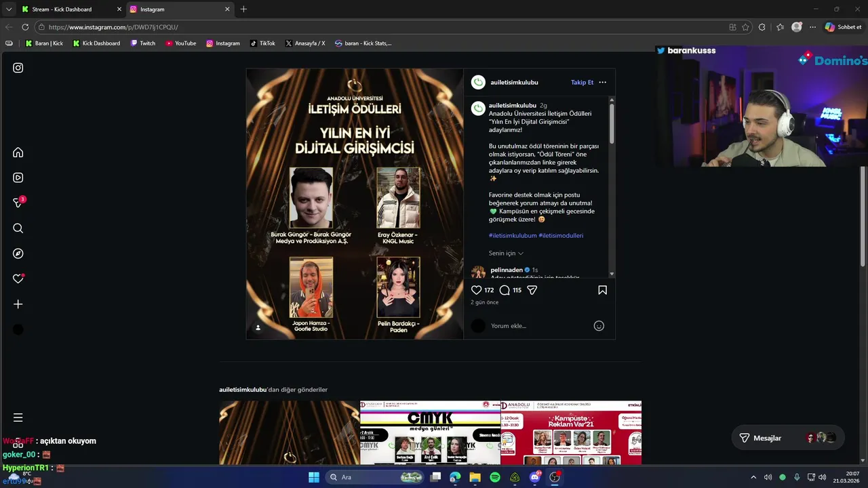
Task: Open the baran - Kick Stats bookmark
Action: coord(363,43)
